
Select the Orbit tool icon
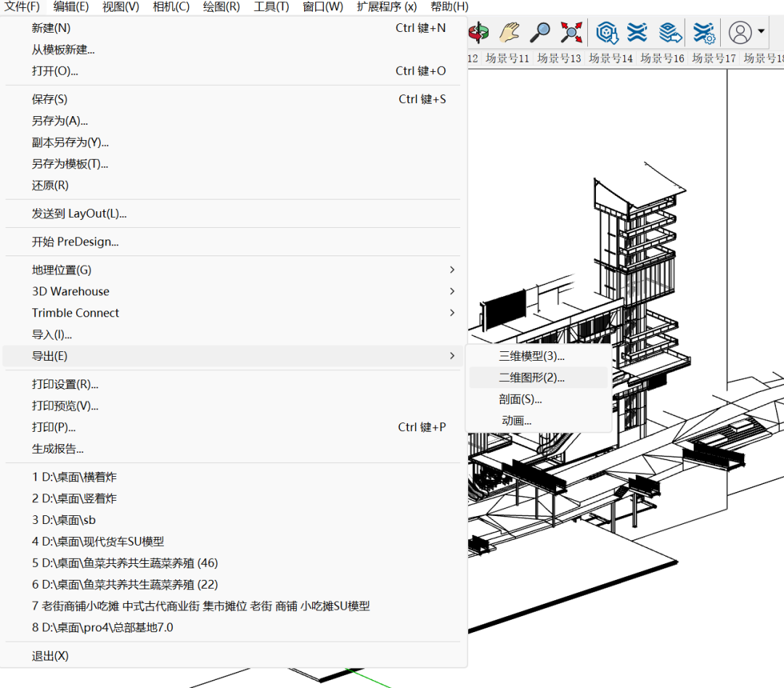tap(478, 33)
